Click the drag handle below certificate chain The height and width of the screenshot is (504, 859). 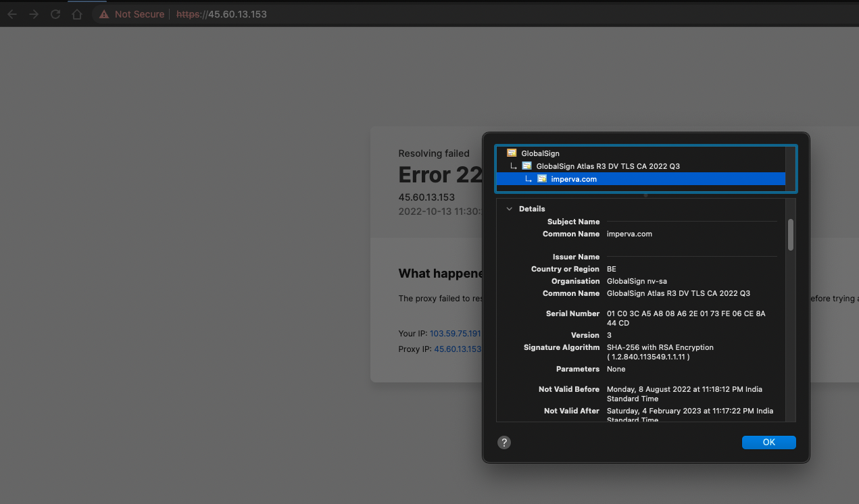click(645, 195)
